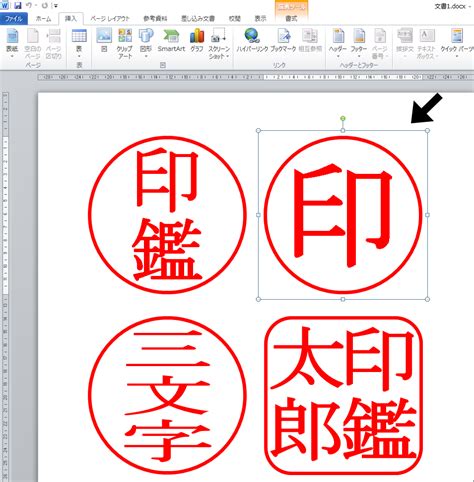
Task: Click the Save icon in quick access toolbar
Action: point(18,5)
